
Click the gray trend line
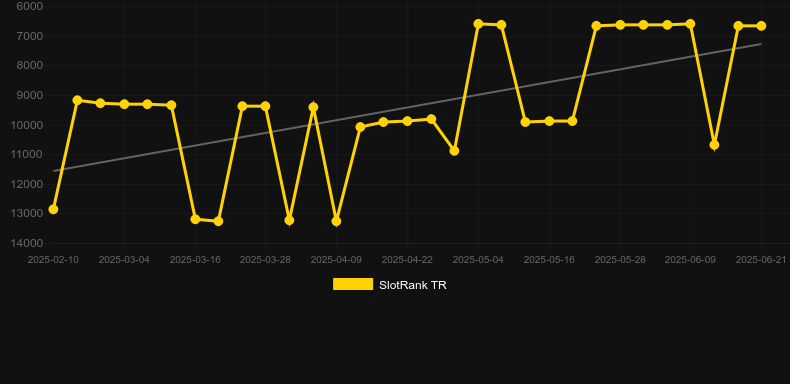click(x=407, y=107)
